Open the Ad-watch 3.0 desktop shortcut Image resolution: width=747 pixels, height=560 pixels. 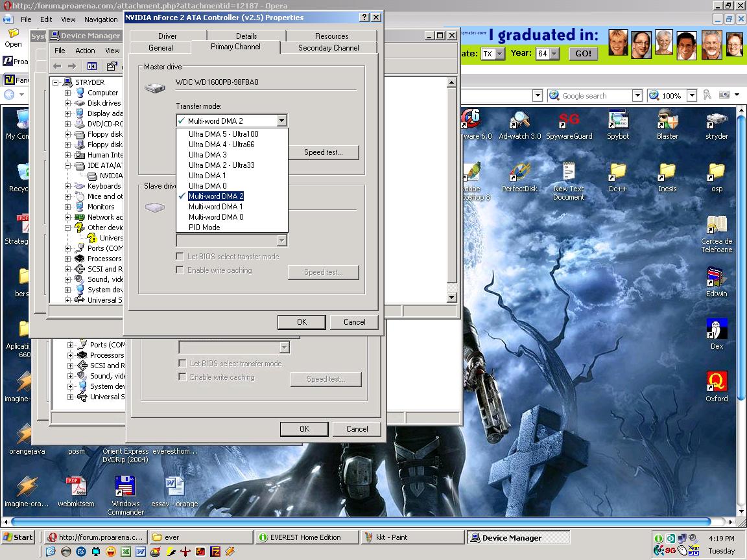pyautogui.click(x=519, y=125)
